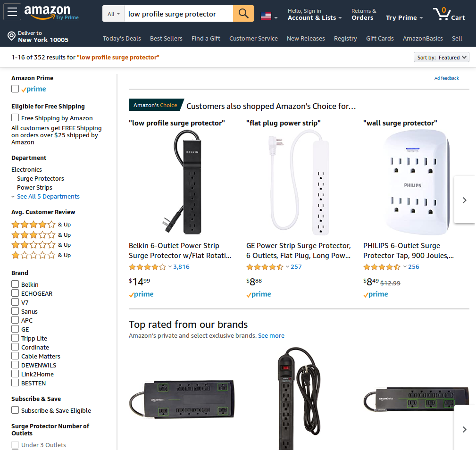This screenshot has width=476, height=450.
Task: Filter by 4 stars & Up rating
Action: (x=41, y=225)
